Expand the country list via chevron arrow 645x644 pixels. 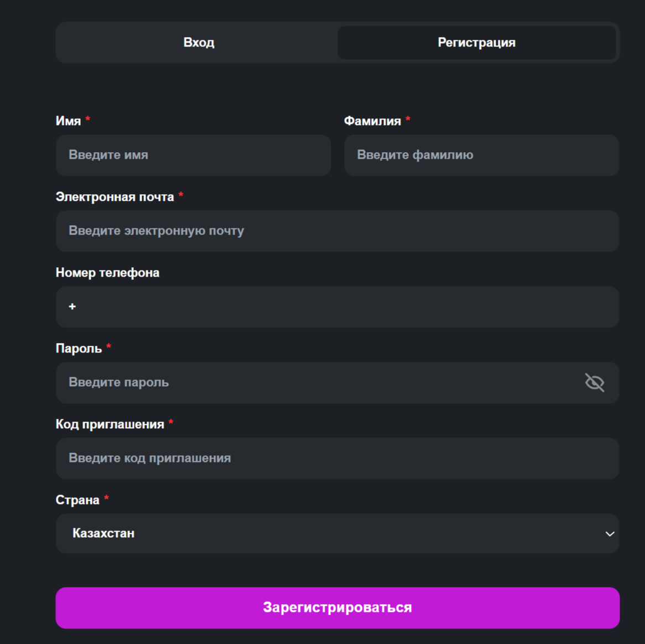(x=610, y=534)
